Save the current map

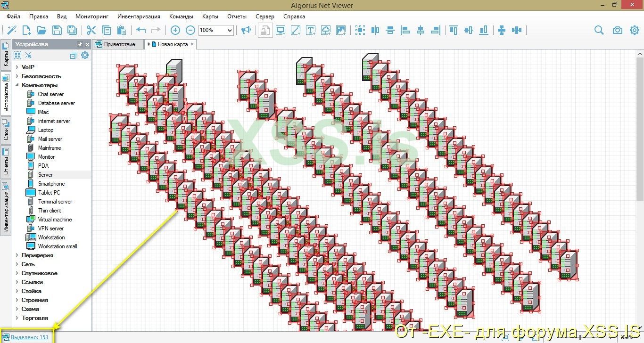pos(57,30)
